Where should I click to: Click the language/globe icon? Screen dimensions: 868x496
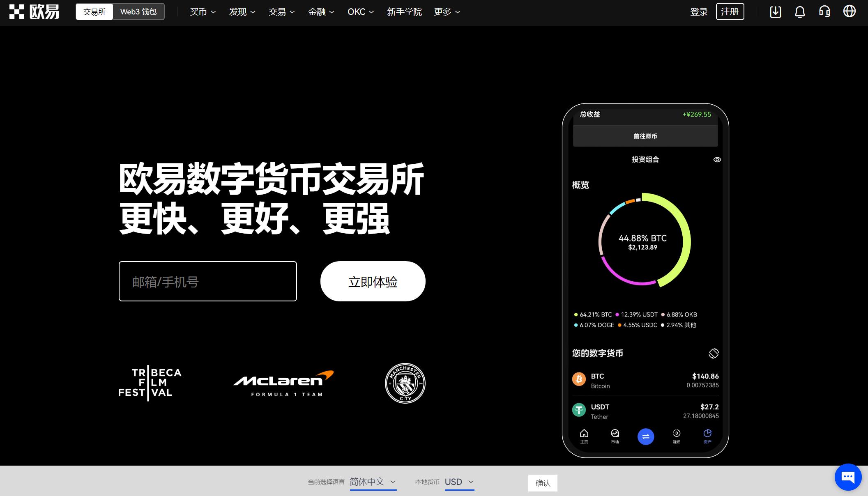pyautogui.click(x=851, y=11)
